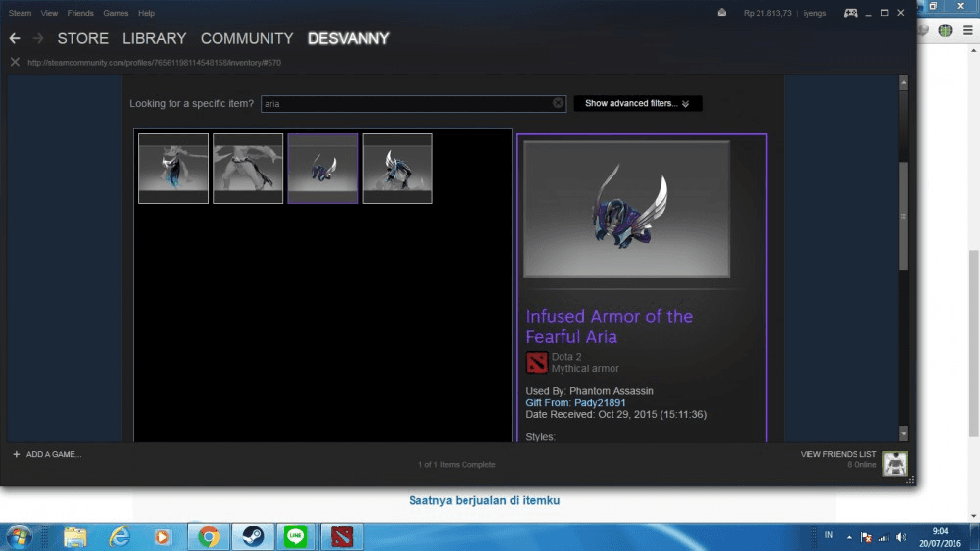Click 'Date Received: Oct 29, 2015' text

615,414
